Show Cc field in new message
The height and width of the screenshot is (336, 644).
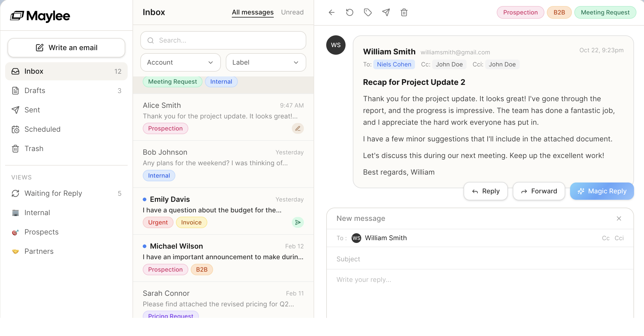pos(605,238)
